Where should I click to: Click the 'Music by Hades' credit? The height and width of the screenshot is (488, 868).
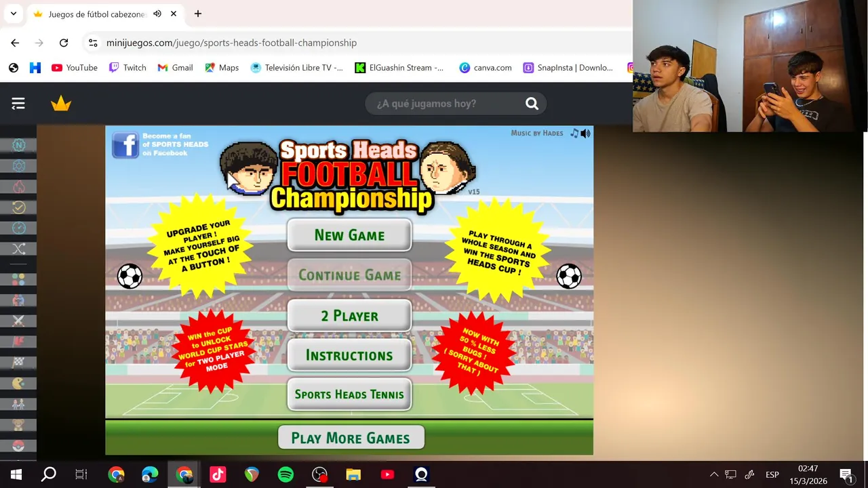tap(537, 134)
